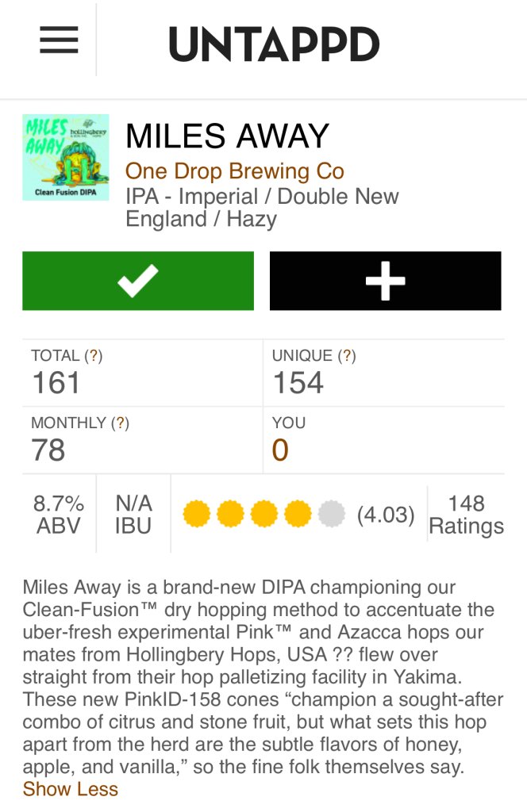Click the Miles Away beer title

tap(227, 136)
